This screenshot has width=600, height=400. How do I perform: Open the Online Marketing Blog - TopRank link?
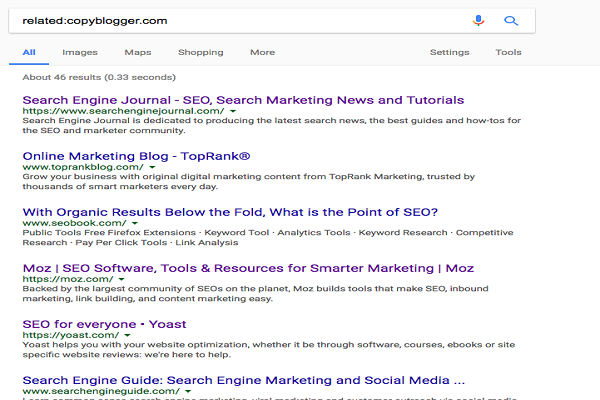[136, 156]
